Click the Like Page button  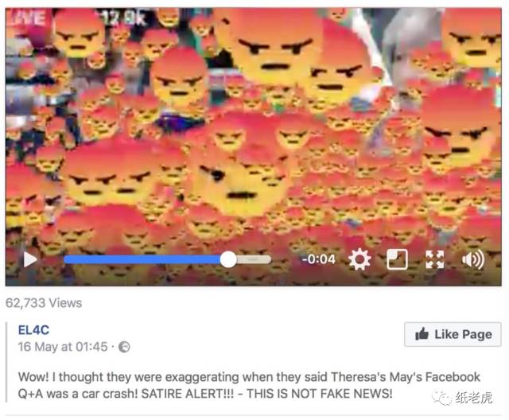[x=453, y=334]
